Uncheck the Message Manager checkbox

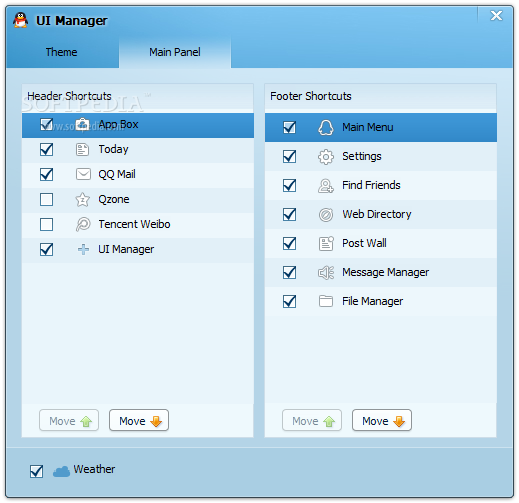point(289,272)
